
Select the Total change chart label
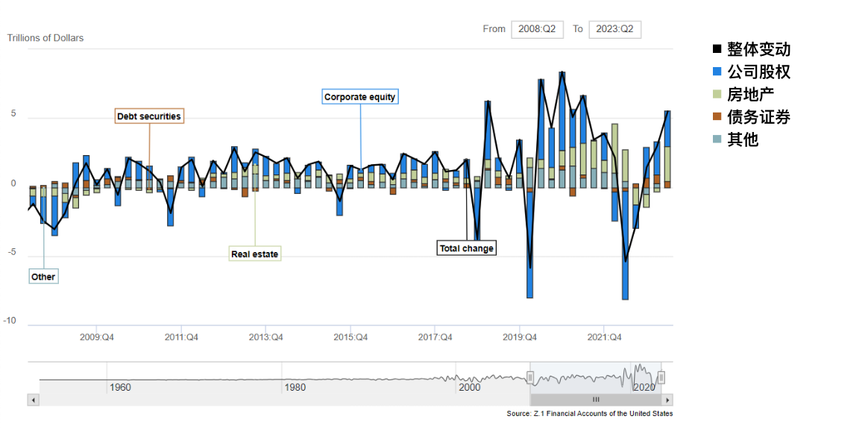pos(466,248)
